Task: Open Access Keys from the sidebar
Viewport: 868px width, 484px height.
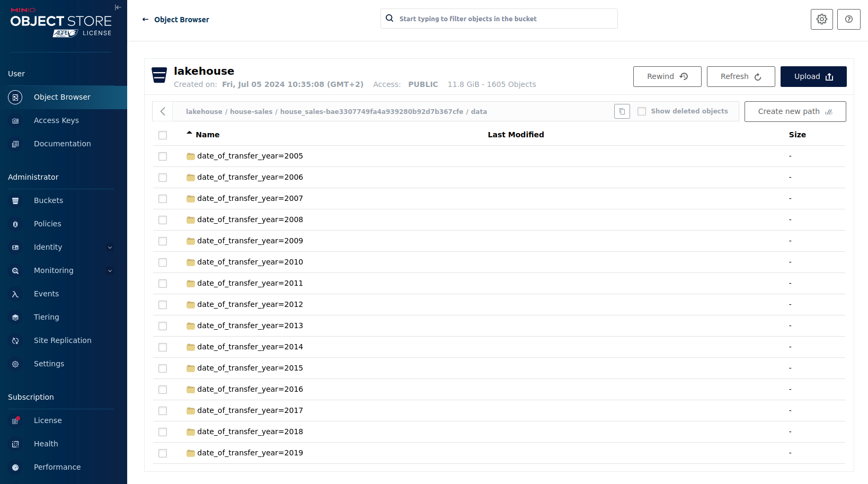Action: coord(56,120)
